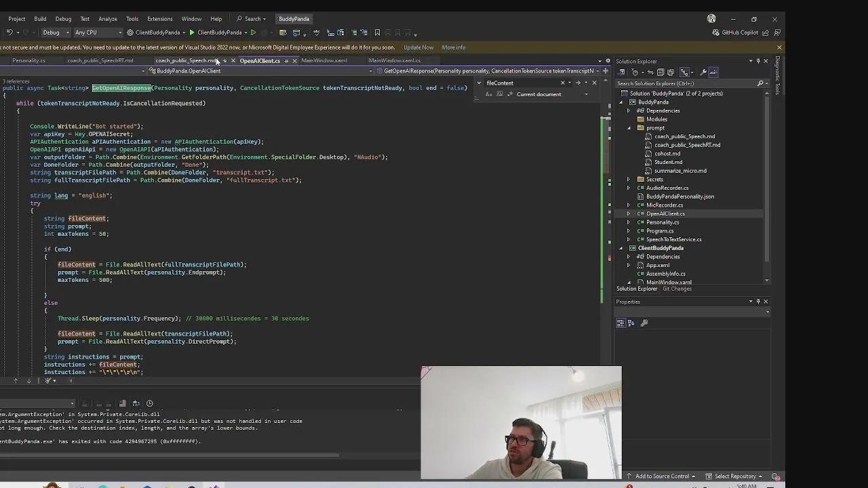Viewport: 868px width, 488px height.
Task: Open GitHub Copilot button
Action: coord(736,33)
